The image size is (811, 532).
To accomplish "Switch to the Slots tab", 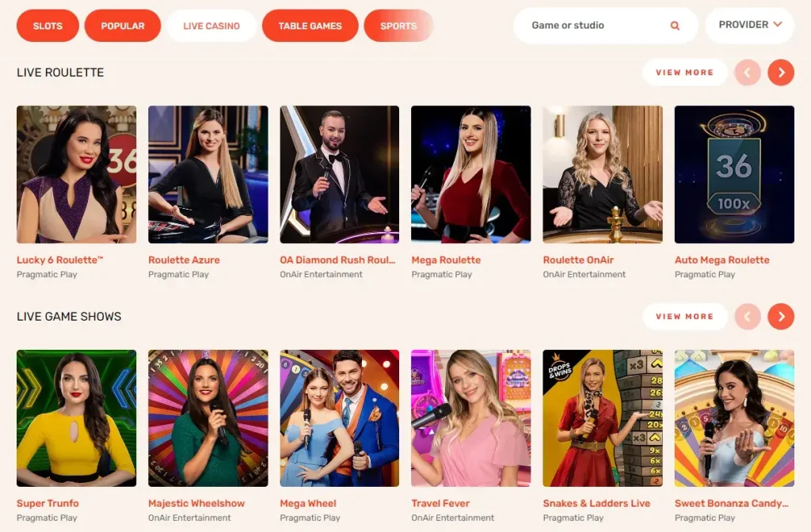I will tap(48, 25).
